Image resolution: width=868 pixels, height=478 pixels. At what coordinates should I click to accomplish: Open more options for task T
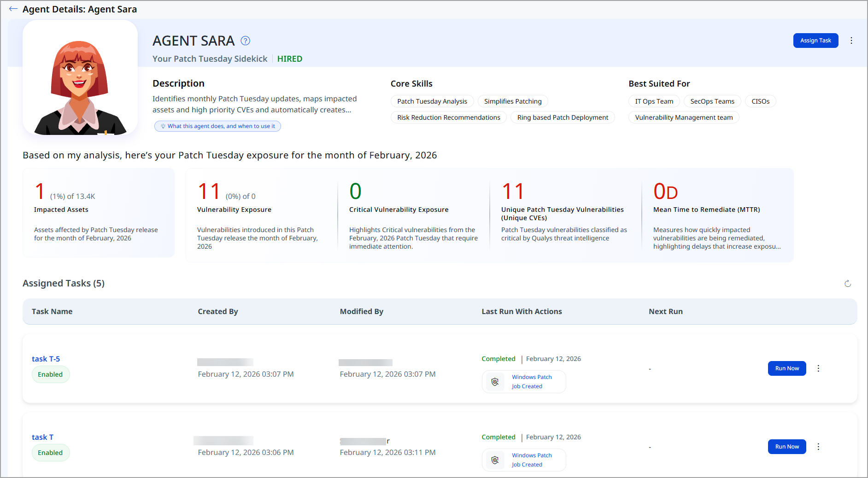click(x=818, y=447)
